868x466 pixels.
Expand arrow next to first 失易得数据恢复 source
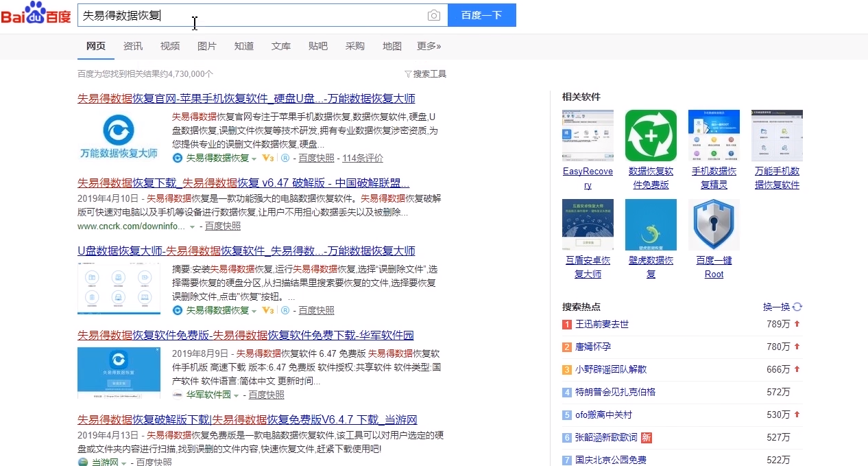tap(254, 159)
